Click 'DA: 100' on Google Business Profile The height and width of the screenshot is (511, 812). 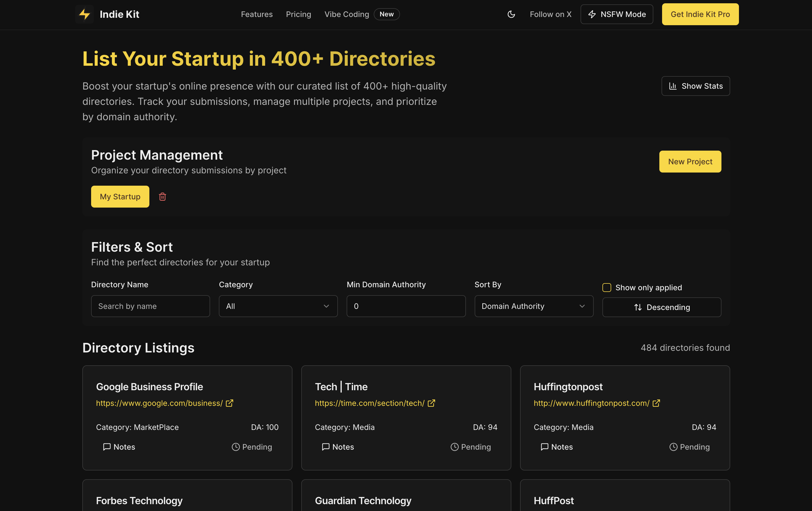(265, 427)
